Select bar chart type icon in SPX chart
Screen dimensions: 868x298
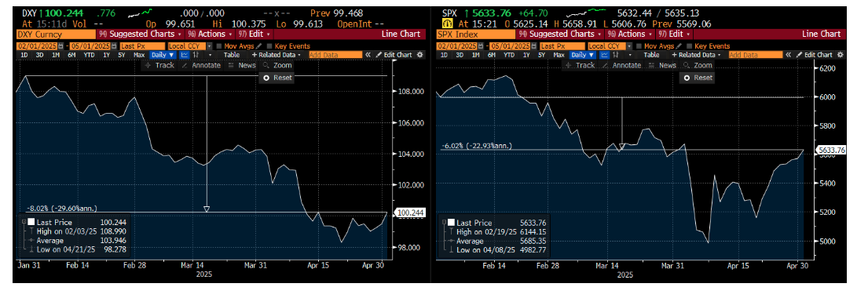point(616,55)
